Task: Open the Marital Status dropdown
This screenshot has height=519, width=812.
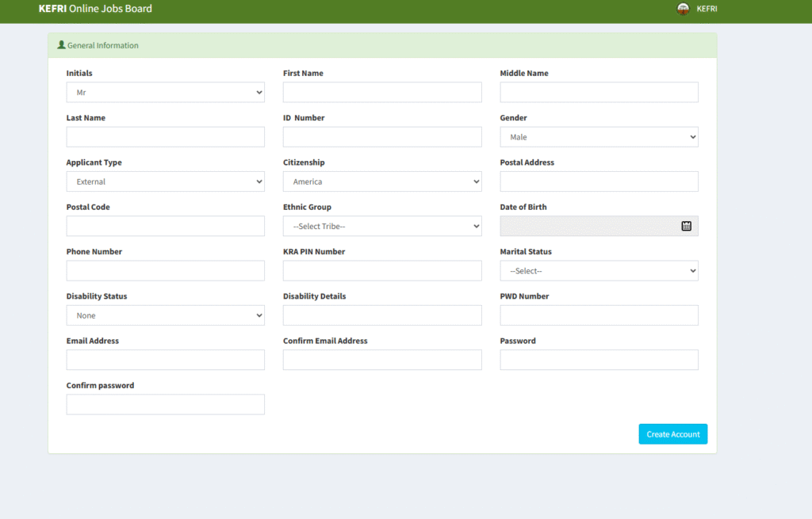Action: coord(599,271)
